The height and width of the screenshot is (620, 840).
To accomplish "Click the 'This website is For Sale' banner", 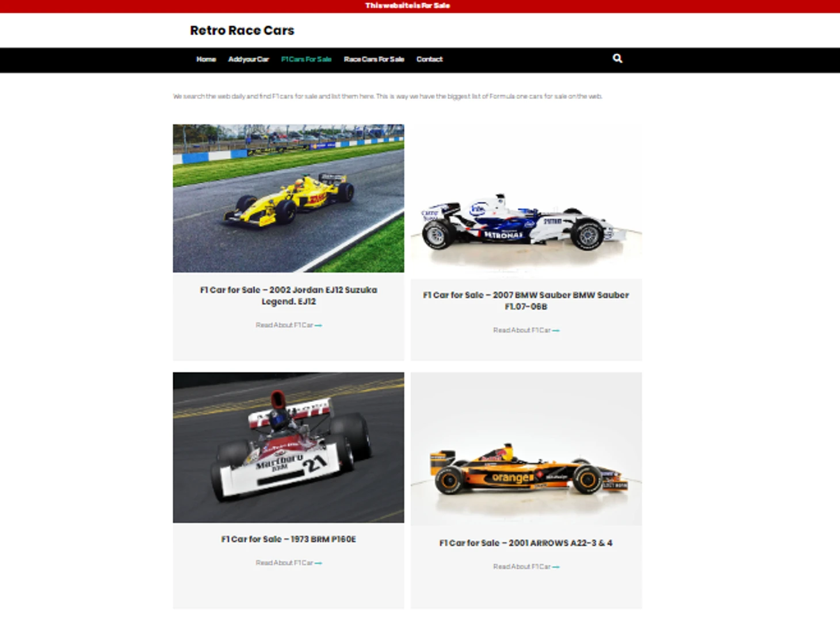I will (x=408, y=6).
